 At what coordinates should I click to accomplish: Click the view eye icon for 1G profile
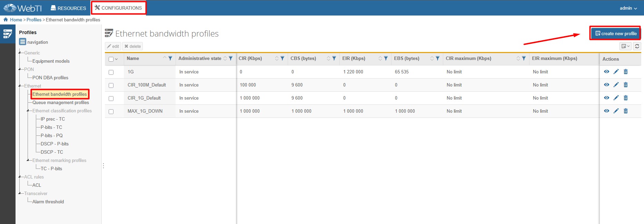(x=606, y=72)
